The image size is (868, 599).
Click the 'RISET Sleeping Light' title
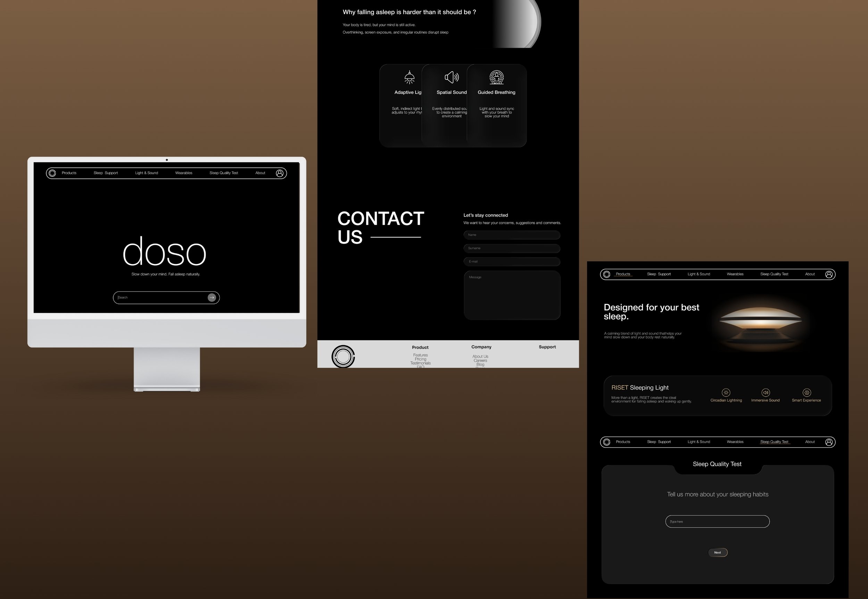(640, 388)
